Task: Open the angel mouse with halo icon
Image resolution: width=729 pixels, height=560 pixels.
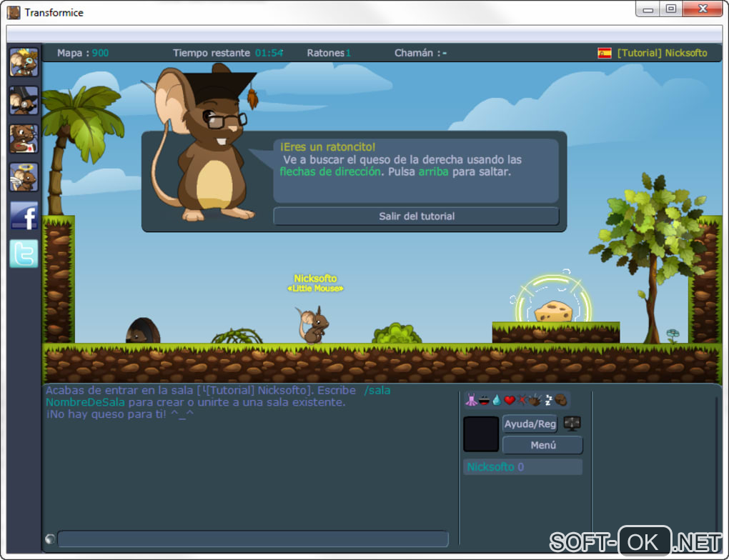Action: (x=24, y=177)
